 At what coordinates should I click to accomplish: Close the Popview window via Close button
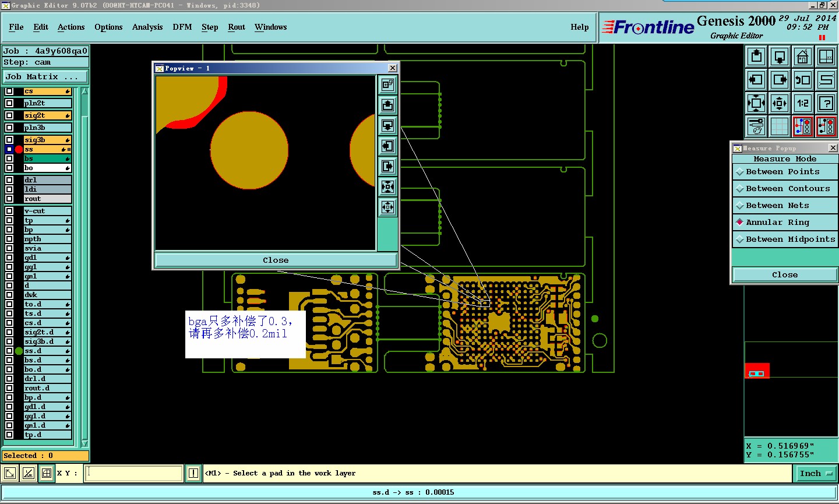(276, 260)
